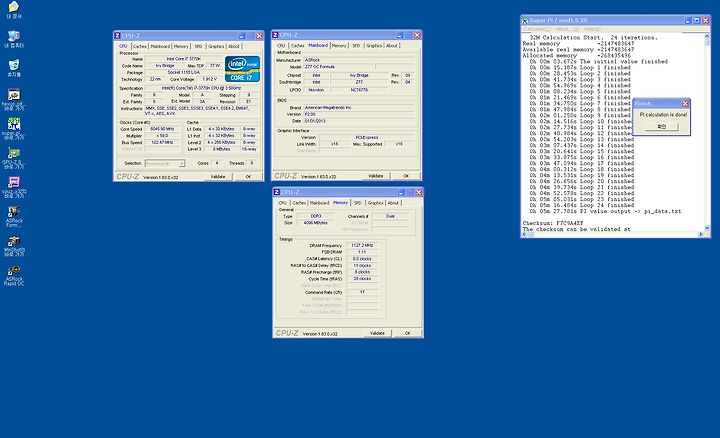This screenshot has height=438, width=720.
Task: Switch to Mainboard tab in the CPU-tab CPU-Z window
Action: pos(160,46)
